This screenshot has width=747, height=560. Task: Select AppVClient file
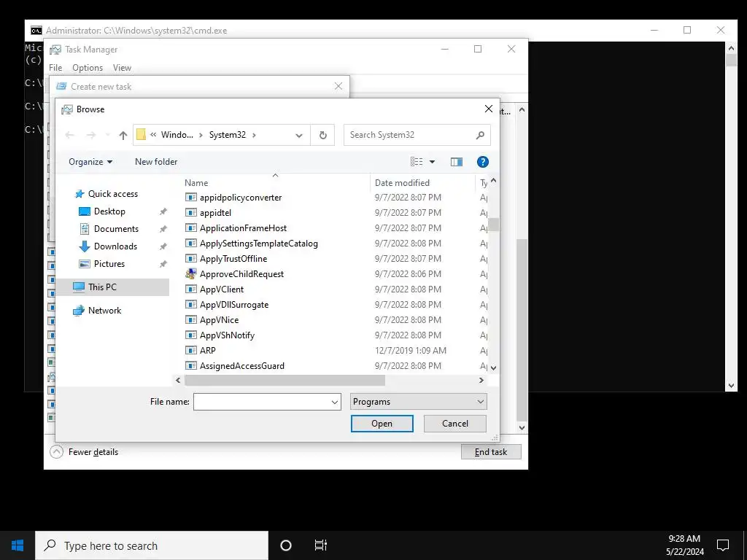[222, 289]
